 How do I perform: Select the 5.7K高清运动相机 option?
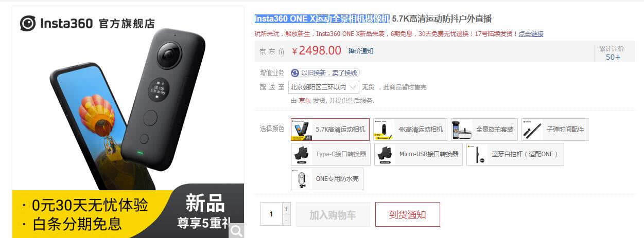point(330,130)
